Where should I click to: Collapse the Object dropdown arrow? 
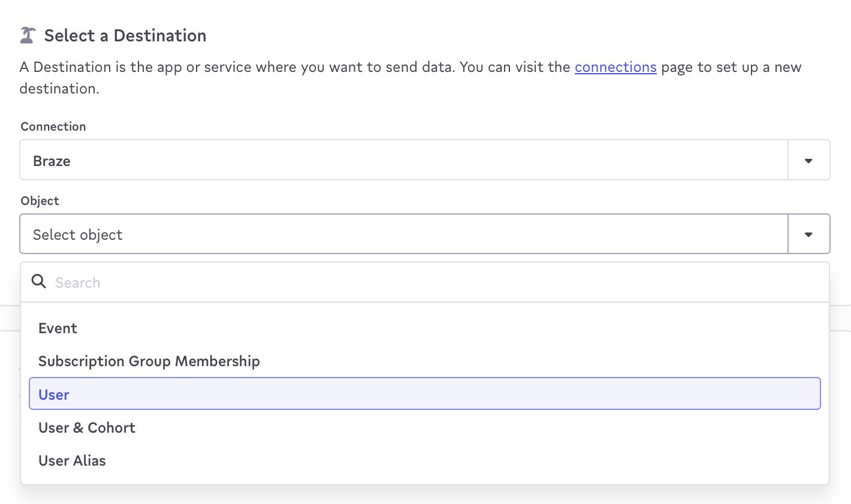[808, 234]
